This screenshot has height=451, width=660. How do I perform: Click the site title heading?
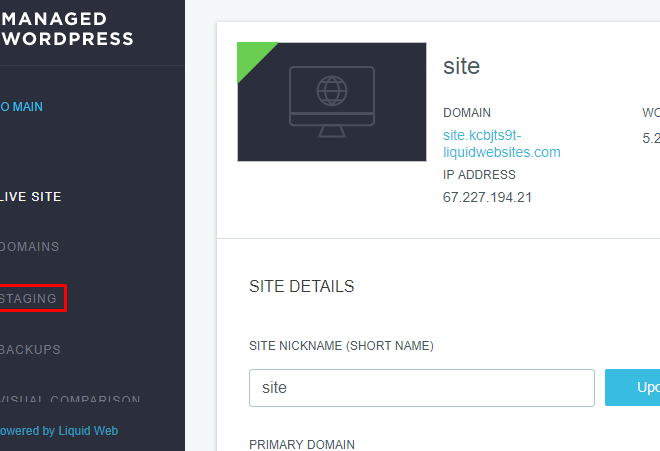pos(461,66)
